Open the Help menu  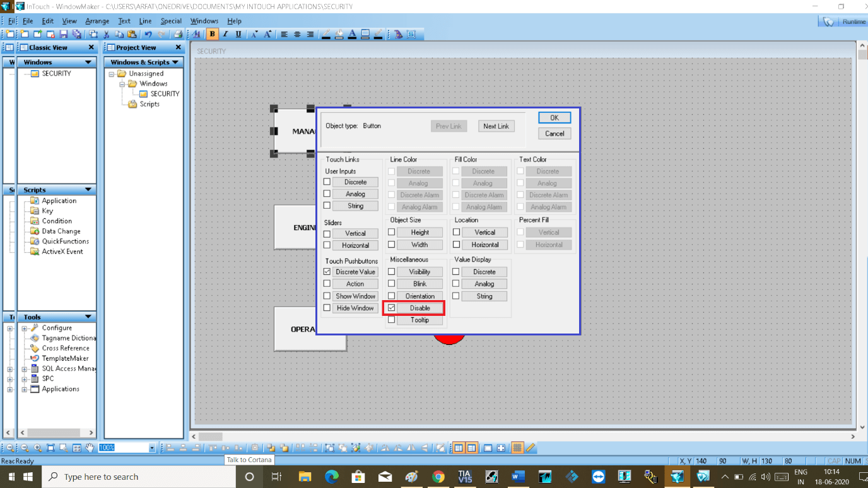tap(234, 21)
